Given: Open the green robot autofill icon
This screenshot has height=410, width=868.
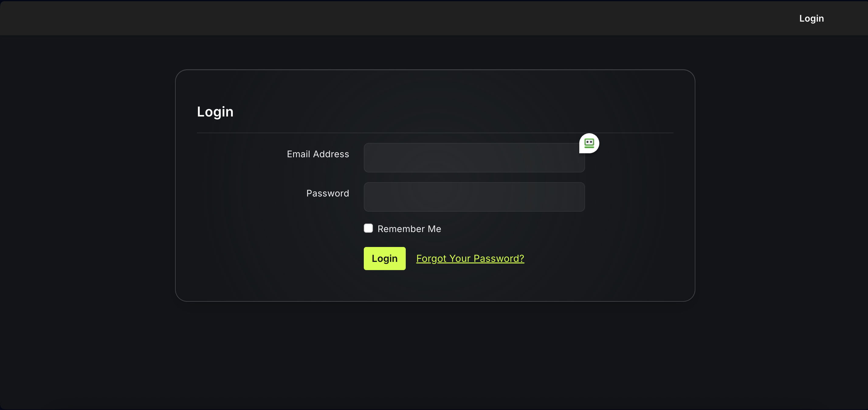Looking at the screenshot, I should (589, 143).
